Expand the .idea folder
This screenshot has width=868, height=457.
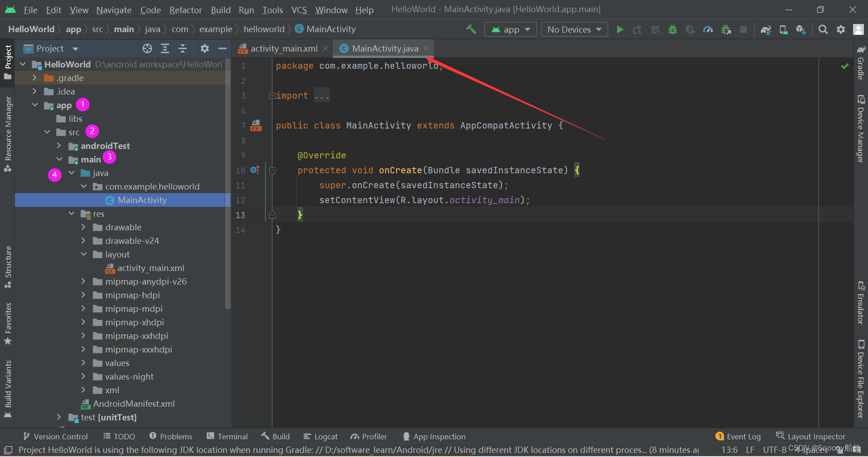pos(34,91)
